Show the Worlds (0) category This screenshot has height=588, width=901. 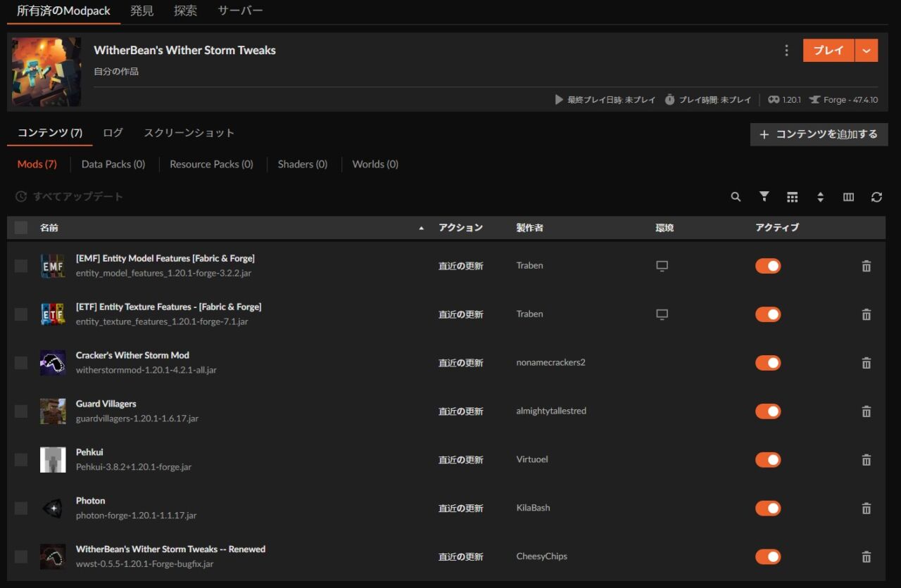[x=375, y=164]
